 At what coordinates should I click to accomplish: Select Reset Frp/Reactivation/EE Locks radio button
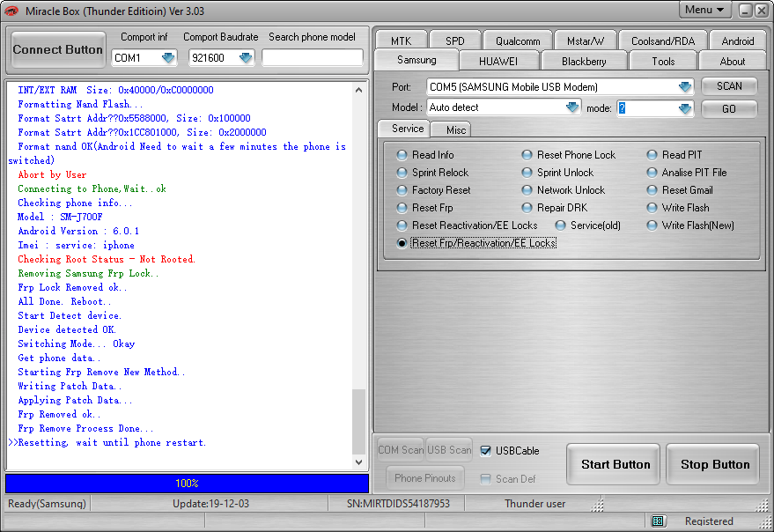click(x=402, y=243)
